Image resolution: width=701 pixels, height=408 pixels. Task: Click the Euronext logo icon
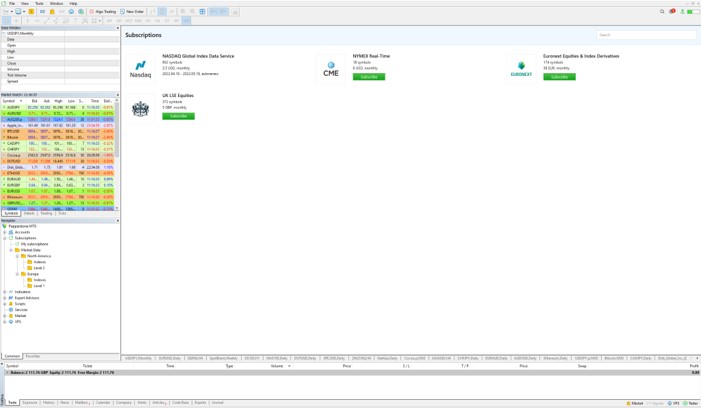click(x=521, y=68)
